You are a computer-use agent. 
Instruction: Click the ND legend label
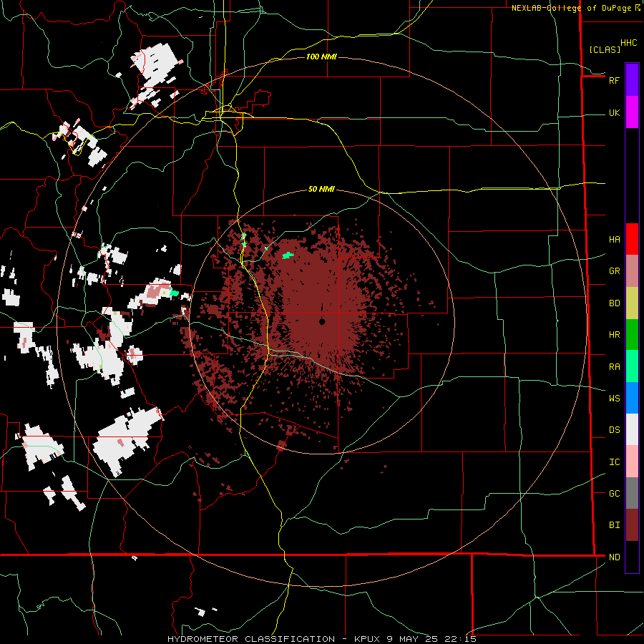tap(614, 557)
